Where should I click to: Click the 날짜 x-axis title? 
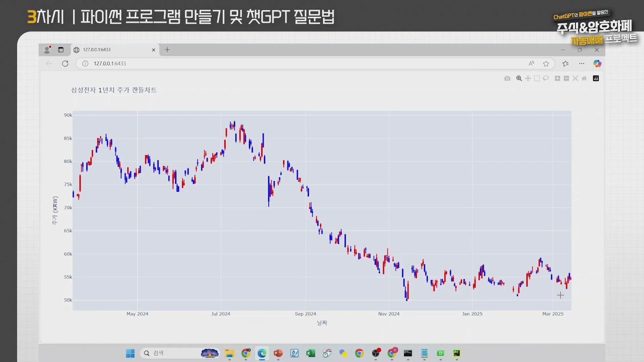click(322, 323)
